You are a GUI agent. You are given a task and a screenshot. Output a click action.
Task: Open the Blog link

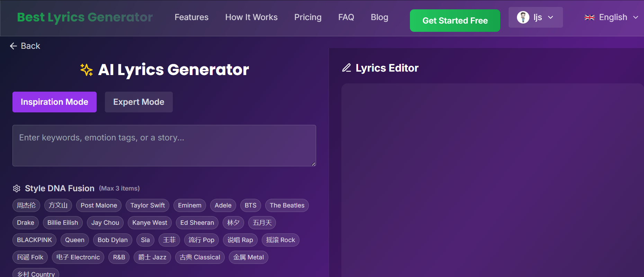[379, 17]
